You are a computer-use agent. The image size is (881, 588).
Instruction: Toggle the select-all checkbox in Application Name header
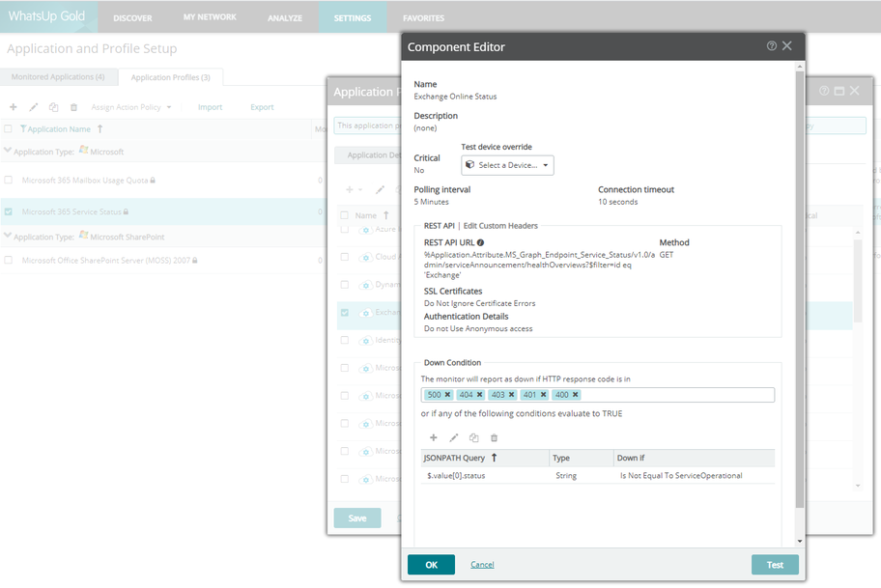(8, 129)
